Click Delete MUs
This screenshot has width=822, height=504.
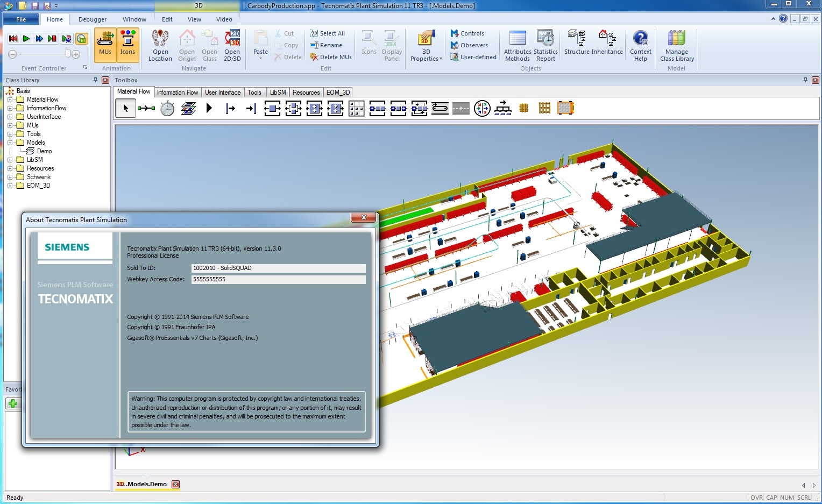(x=331, y=57)
